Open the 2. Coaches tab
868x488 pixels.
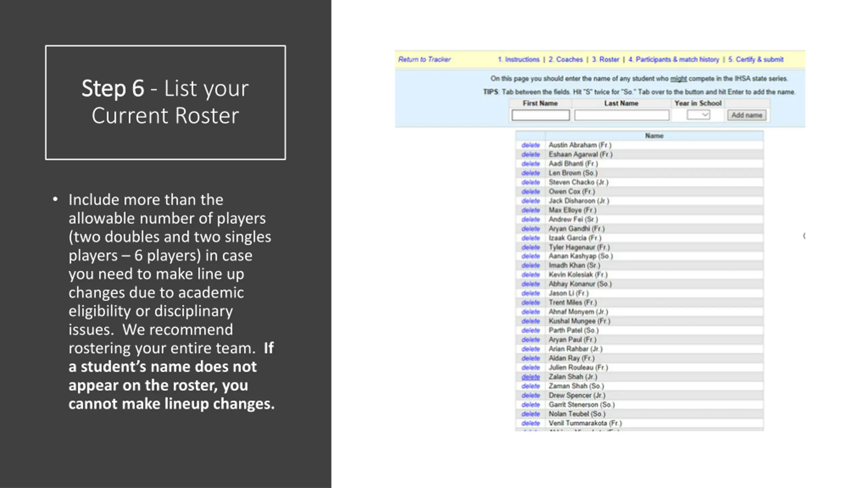click(x=566, y=59)
